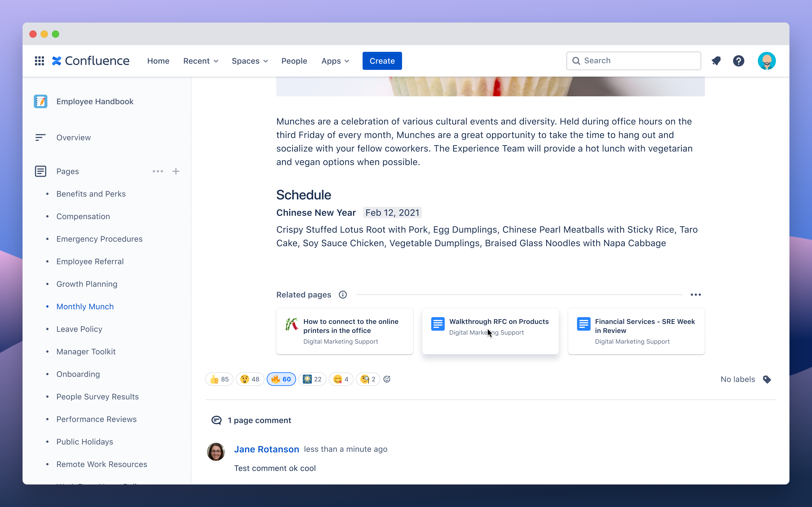Open the emoji reaction picker icon
812x507 pixels.
[x=387, y=379]
